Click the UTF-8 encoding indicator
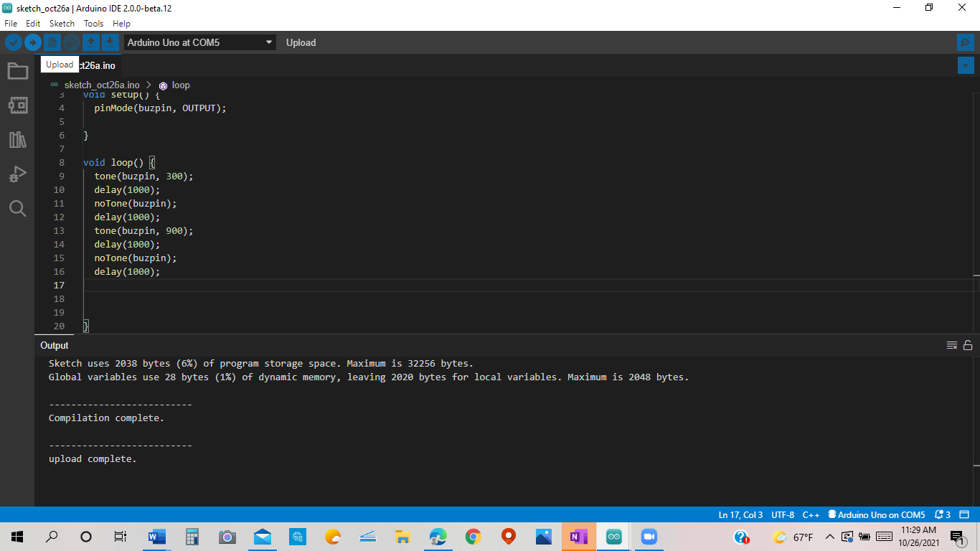This screenshot has height=551, width=980. (783, 514)
